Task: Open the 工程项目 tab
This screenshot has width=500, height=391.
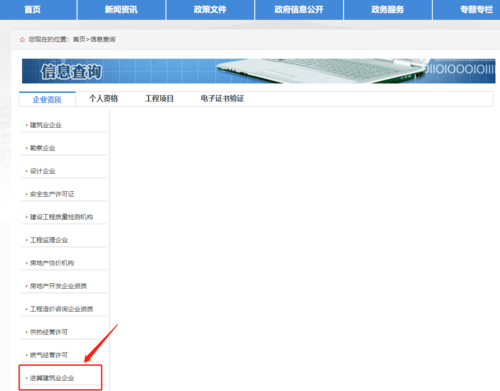Action: pos(159,99)
